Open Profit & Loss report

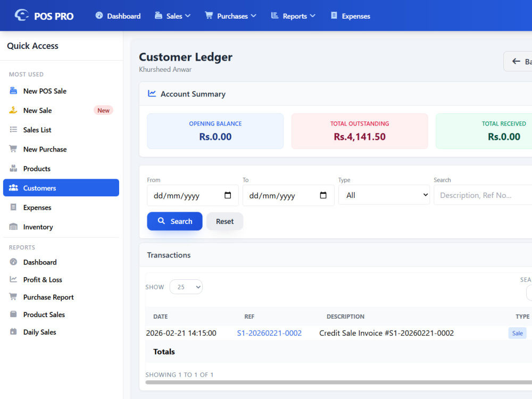point(61,280)
